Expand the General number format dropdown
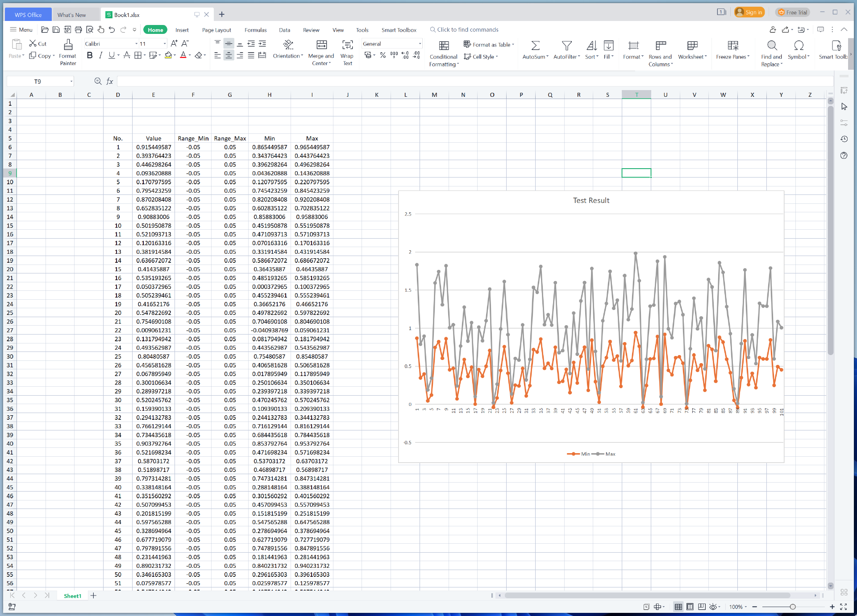Viewport: 857px width, 616px height. click(420, 44)
